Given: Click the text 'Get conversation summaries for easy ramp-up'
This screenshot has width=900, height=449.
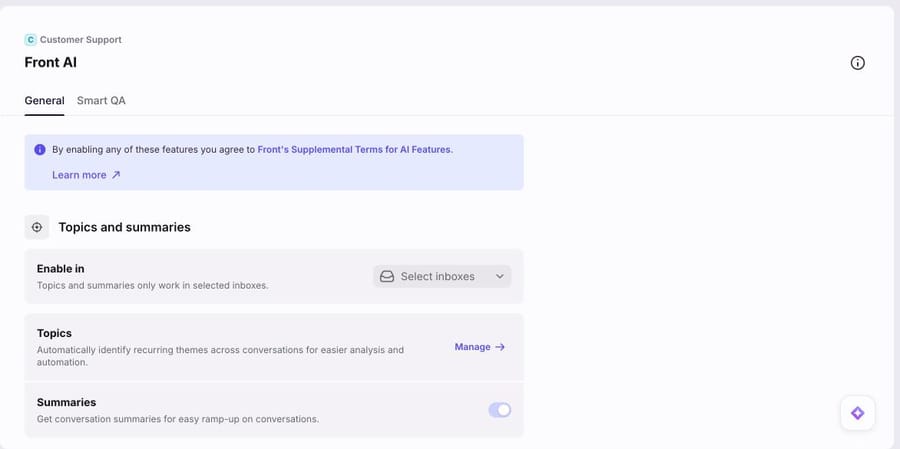Looking at the screenshot, I should point(177,419).
